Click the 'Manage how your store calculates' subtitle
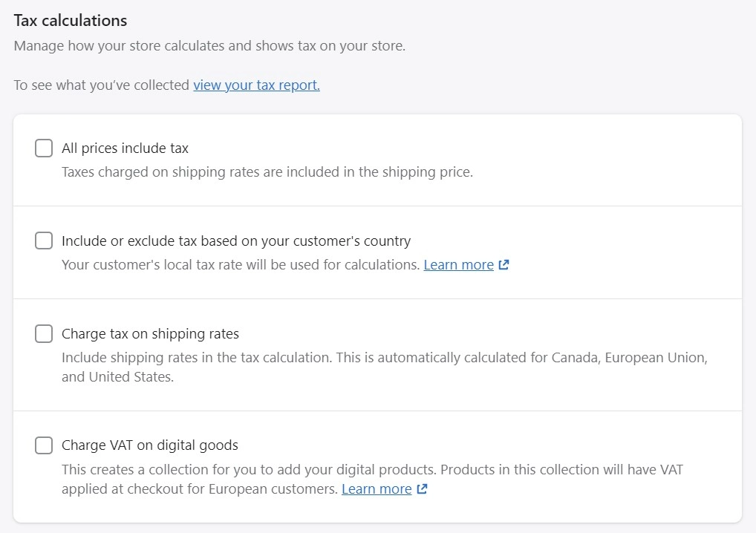 pos(209,46)
